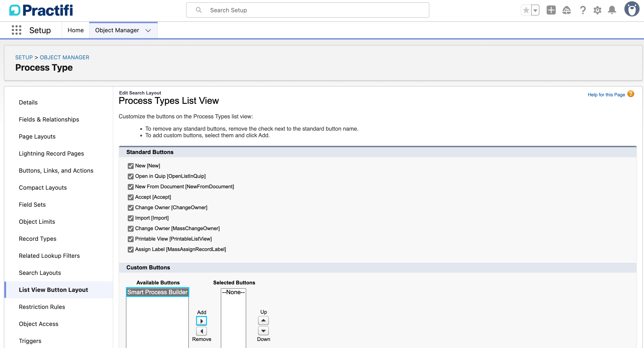Open the favorites list dropdown arrow
Image resolution: width=644 pixels, height=348 pixels.
point(535,10)
